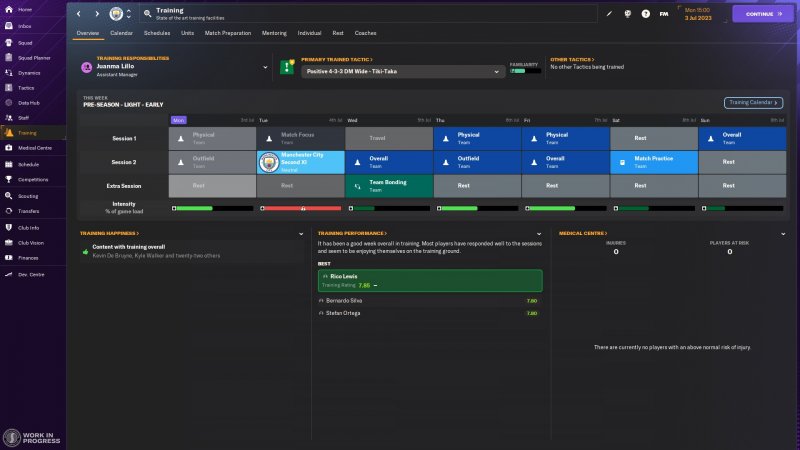
Task: Switch to the Mentoring tab
Action: [x=273, y=33]
